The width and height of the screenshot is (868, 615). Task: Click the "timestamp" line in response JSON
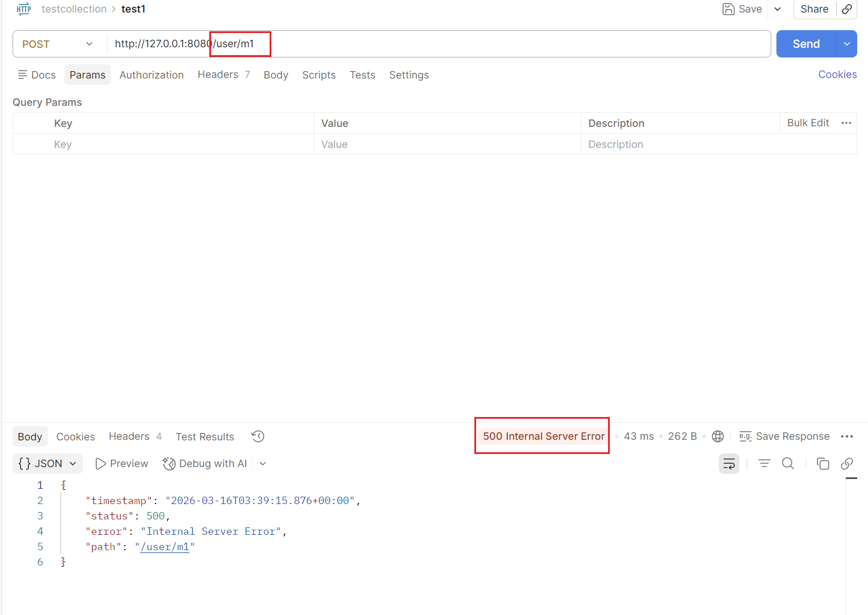(x=223, y=501)
